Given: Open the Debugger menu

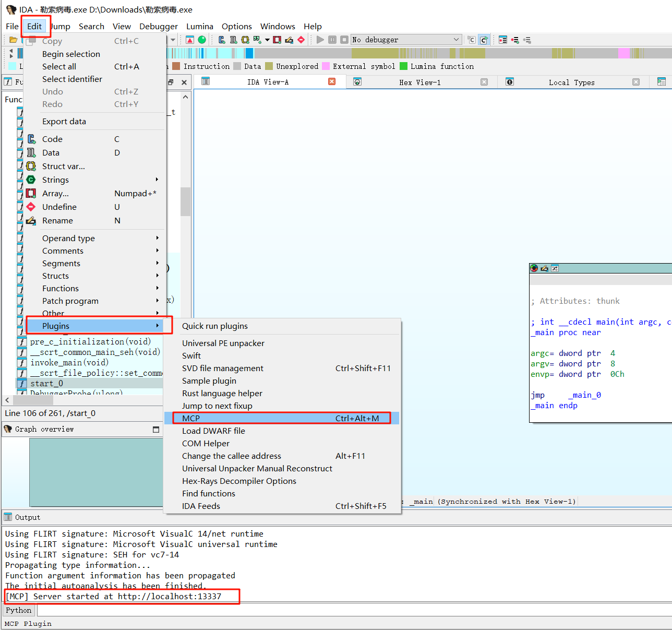Looking at the screenshot, I should click(159, 26).
